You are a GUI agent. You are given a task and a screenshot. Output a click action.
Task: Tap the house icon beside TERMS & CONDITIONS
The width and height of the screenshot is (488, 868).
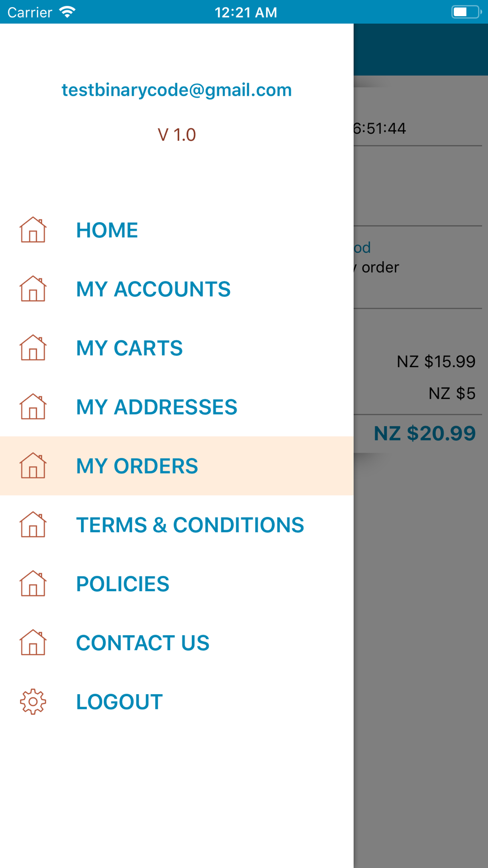tap(33, 525)
